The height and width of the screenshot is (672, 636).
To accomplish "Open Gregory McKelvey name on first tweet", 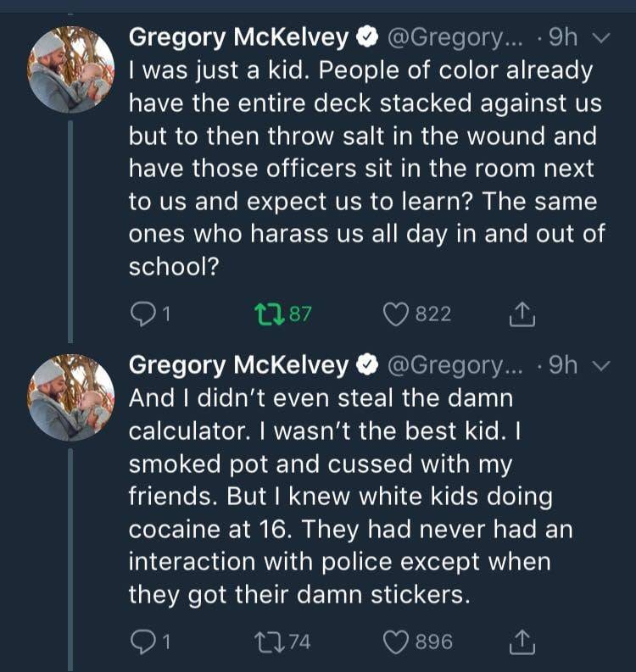I will tap(238, 37).
